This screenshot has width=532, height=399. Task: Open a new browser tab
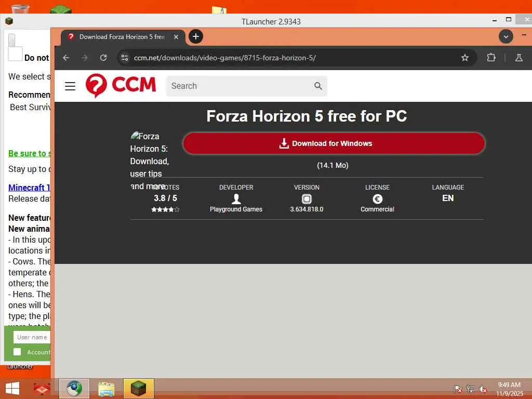click(196, 36)
